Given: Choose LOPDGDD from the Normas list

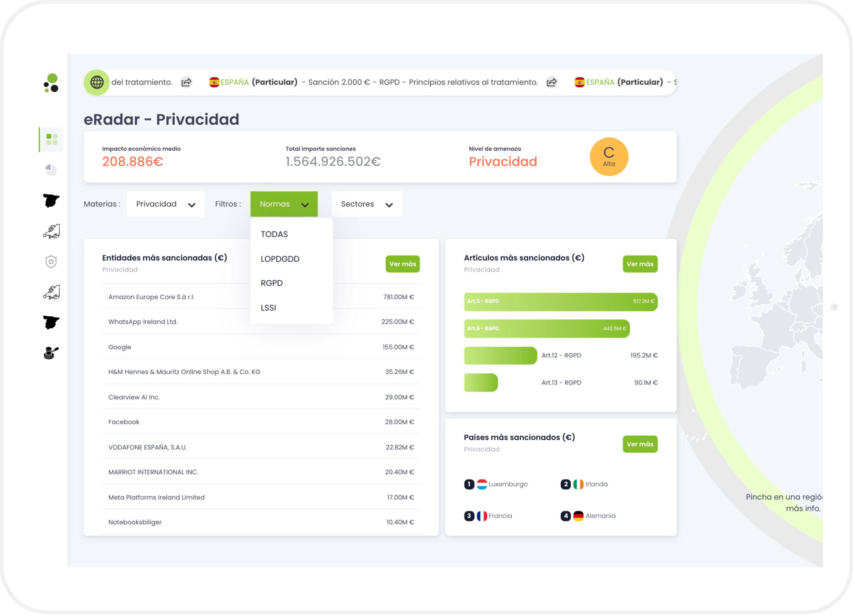Looking at the screenshot, I should point(281,259).
